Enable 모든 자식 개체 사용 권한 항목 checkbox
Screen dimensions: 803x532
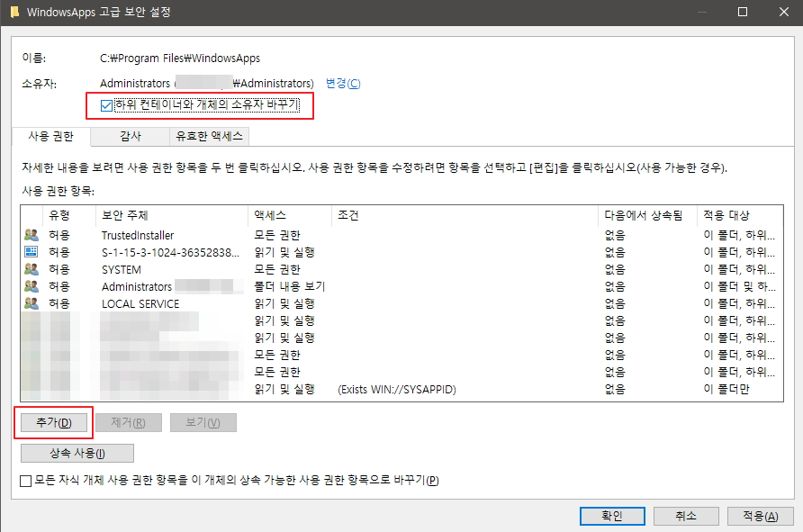pos(25,481)
